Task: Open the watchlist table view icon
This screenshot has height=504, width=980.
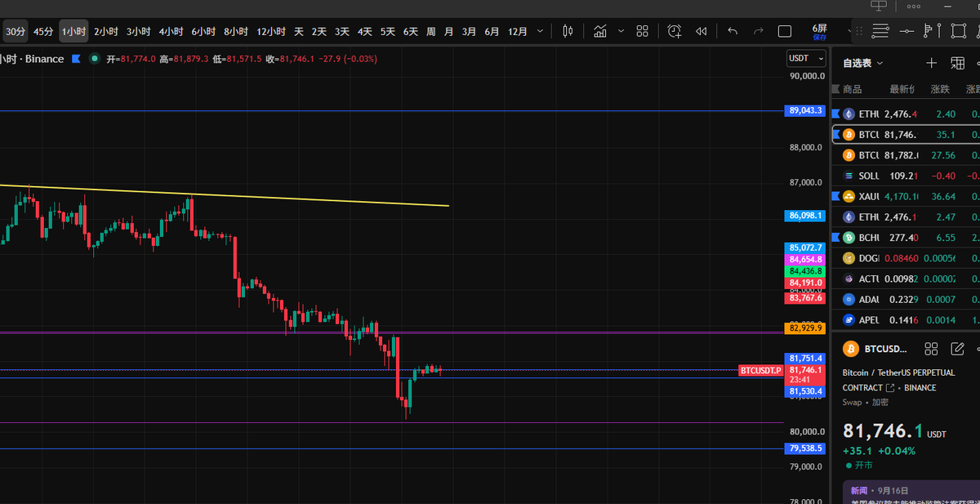Action: point(958,63)
